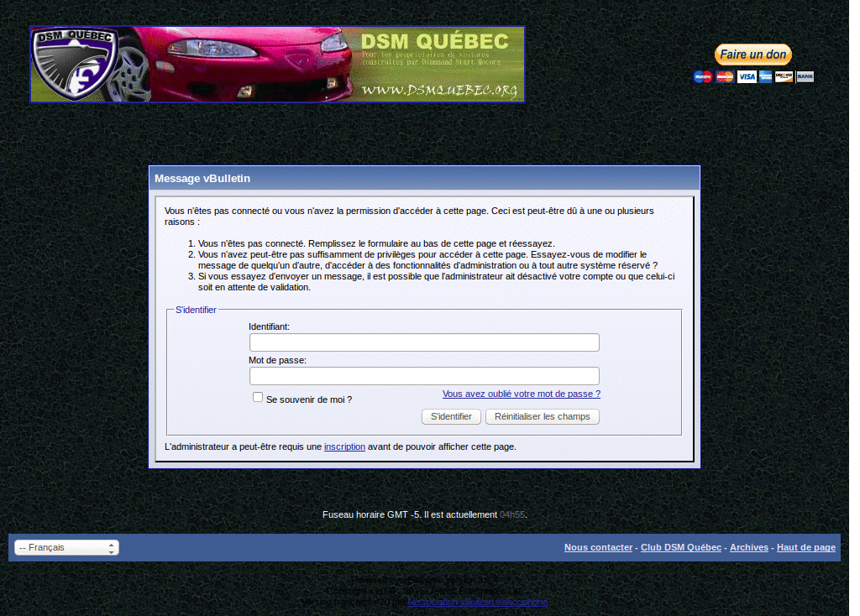Screen dimensions: 860x616
Task: Enable the Se souvenir de moi checkbox
Action: point(258,397)
